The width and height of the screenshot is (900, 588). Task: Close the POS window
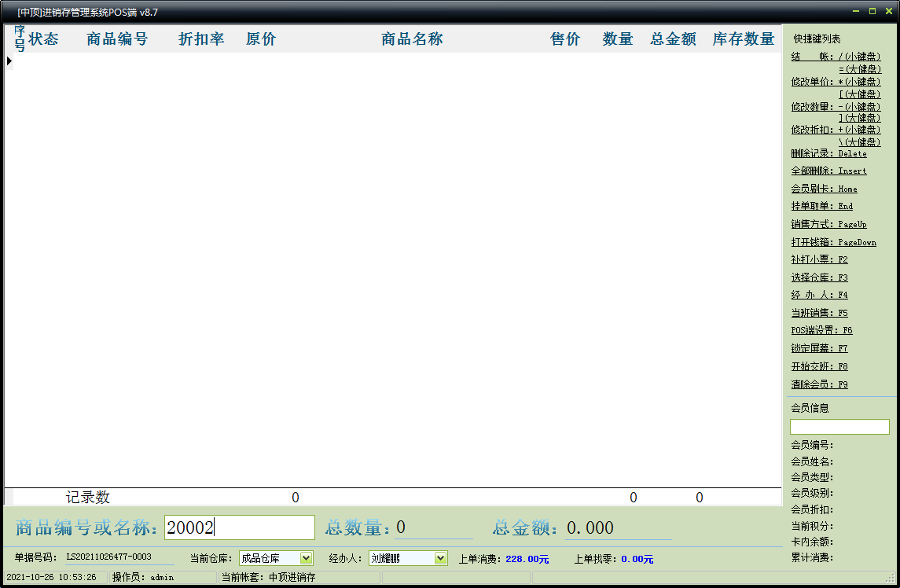coord(889,12)
